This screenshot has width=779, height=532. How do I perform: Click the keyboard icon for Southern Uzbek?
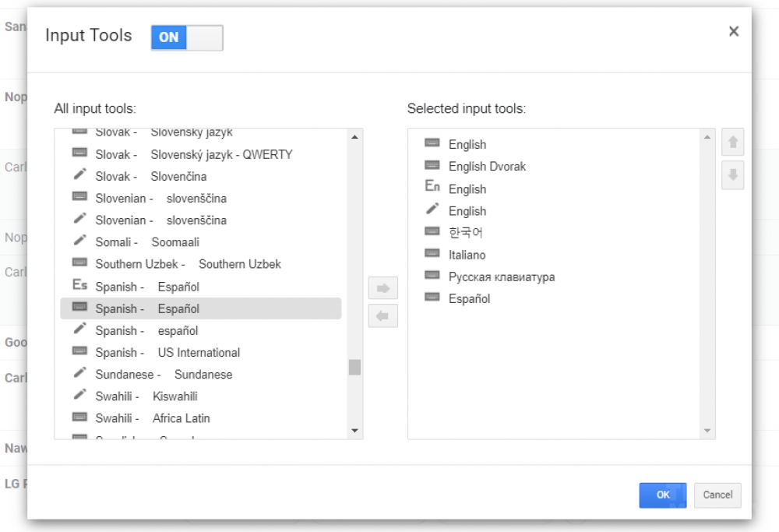tap(79, 264)
